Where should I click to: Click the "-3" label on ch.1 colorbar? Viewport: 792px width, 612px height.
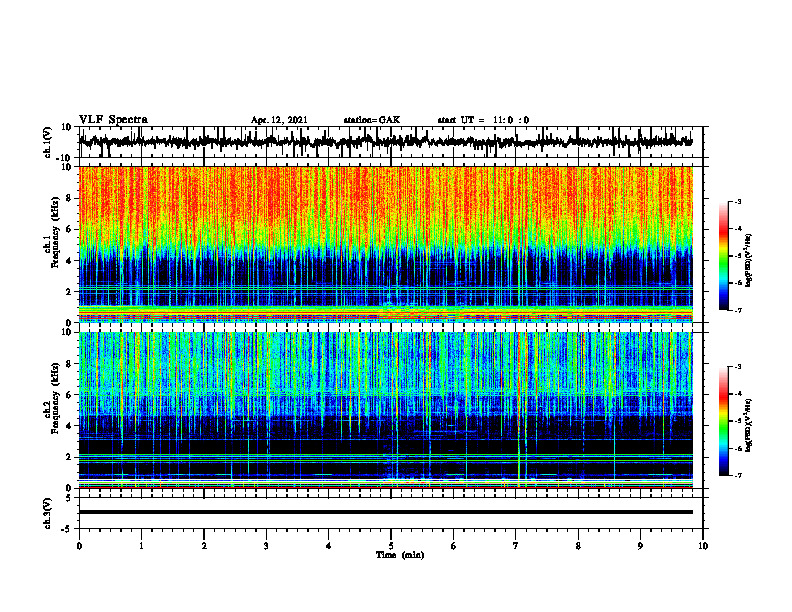coord(737,201)
